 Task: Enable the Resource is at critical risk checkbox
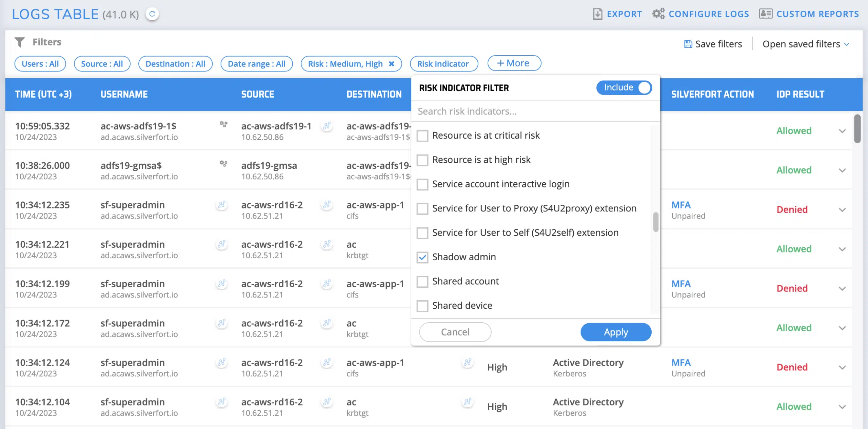coord(422,136)
